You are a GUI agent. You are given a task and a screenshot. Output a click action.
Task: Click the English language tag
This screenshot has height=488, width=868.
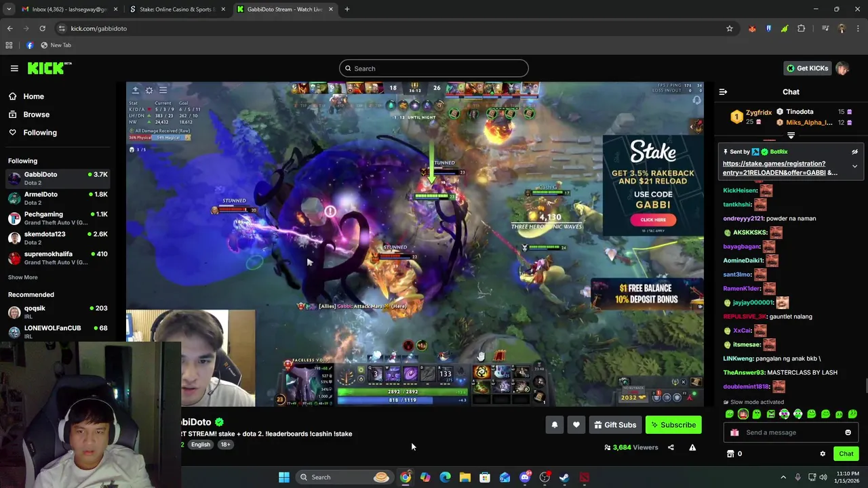click(x=200, y=445)
